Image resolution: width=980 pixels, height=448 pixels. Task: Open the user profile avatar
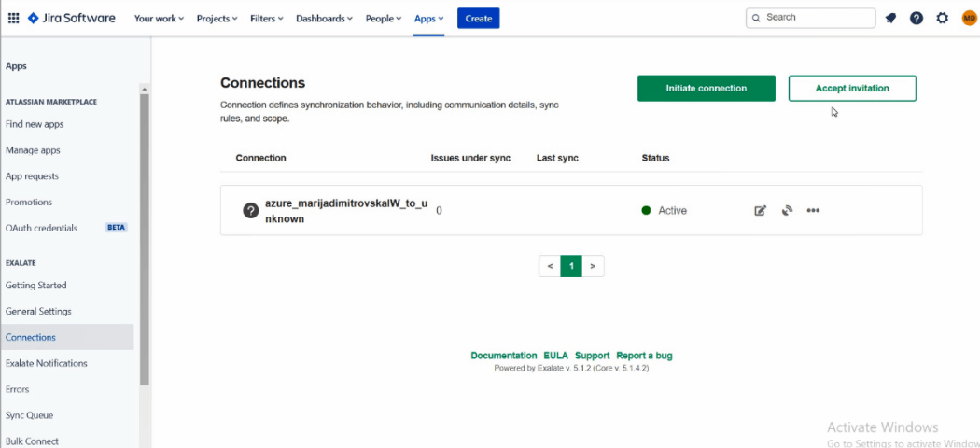[969, 18]
